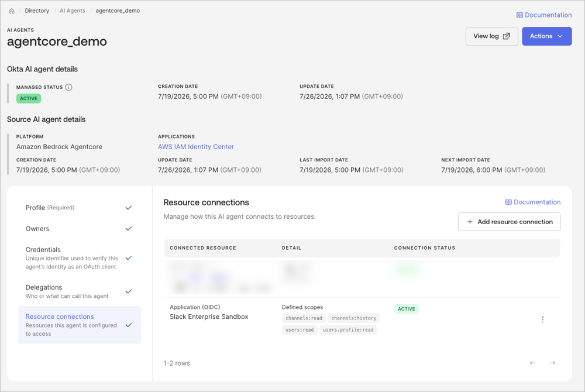
Task: Show Managed Status info tooltip icon
Action: (x=68, y=87)
